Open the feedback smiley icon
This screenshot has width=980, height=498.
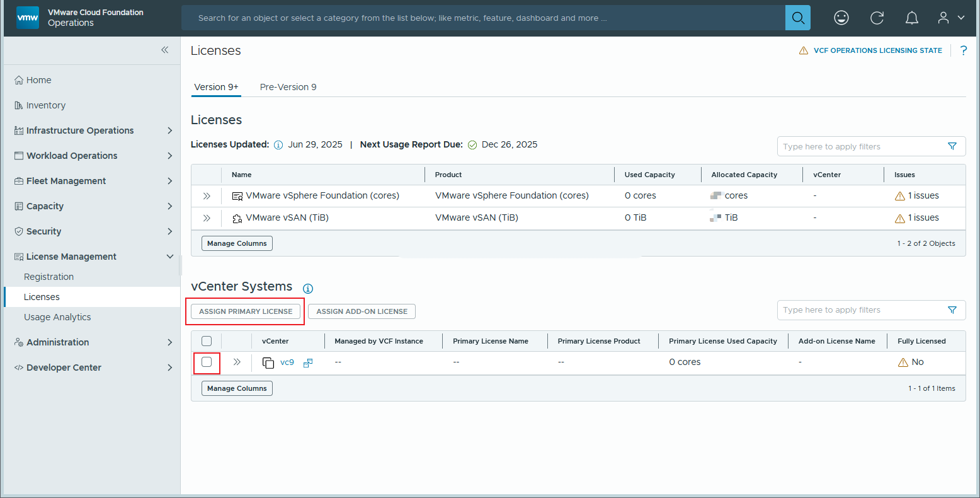tap(841, 18)
